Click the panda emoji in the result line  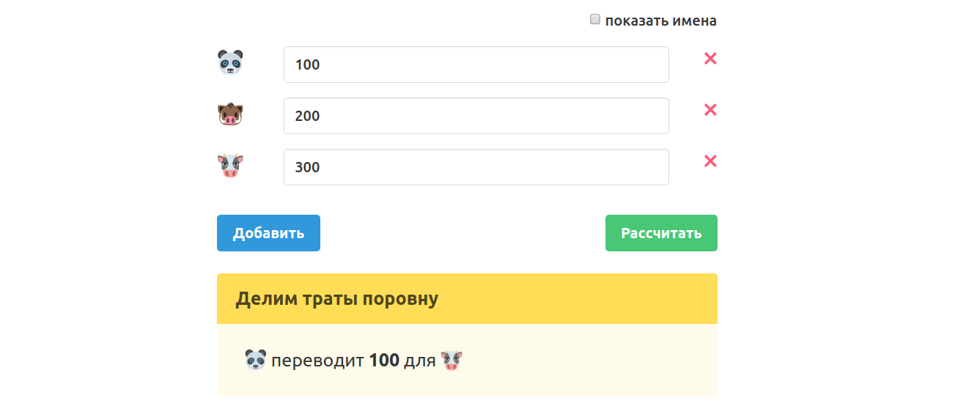(255, 360)
